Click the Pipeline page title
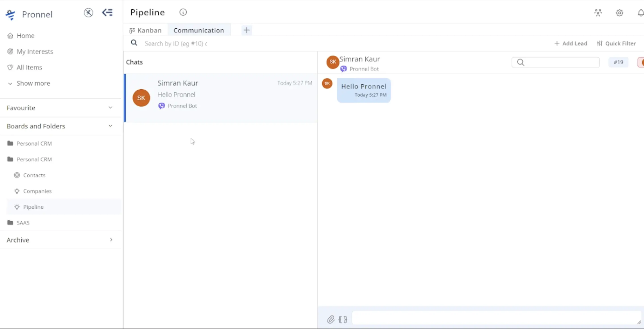This screenshot has height=329, width=644. [147, 13]
